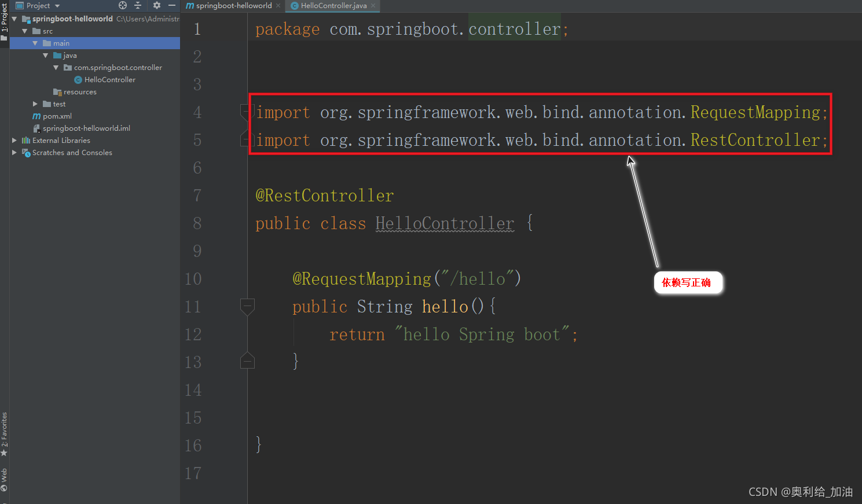Click the project module folder icon
Screen dimensions: 862x504
pyautogui.click(x=26, y=19)
